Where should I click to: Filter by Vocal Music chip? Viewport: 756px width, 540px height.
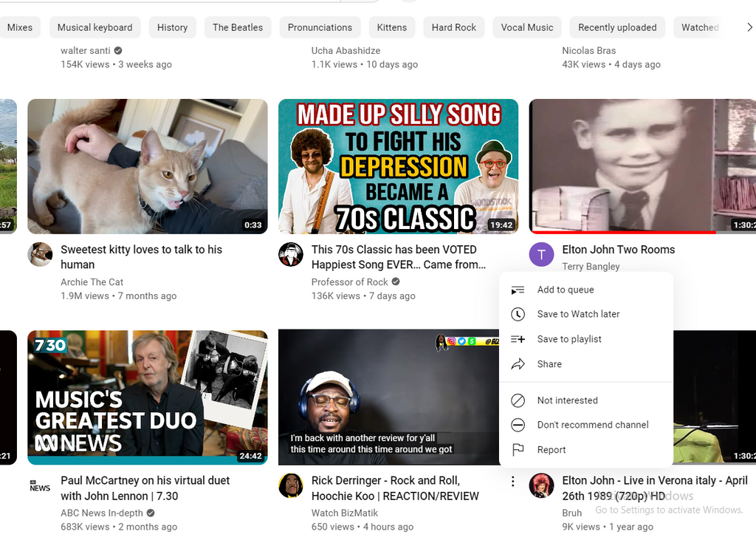pyautogui.click(x=527, y=27)
